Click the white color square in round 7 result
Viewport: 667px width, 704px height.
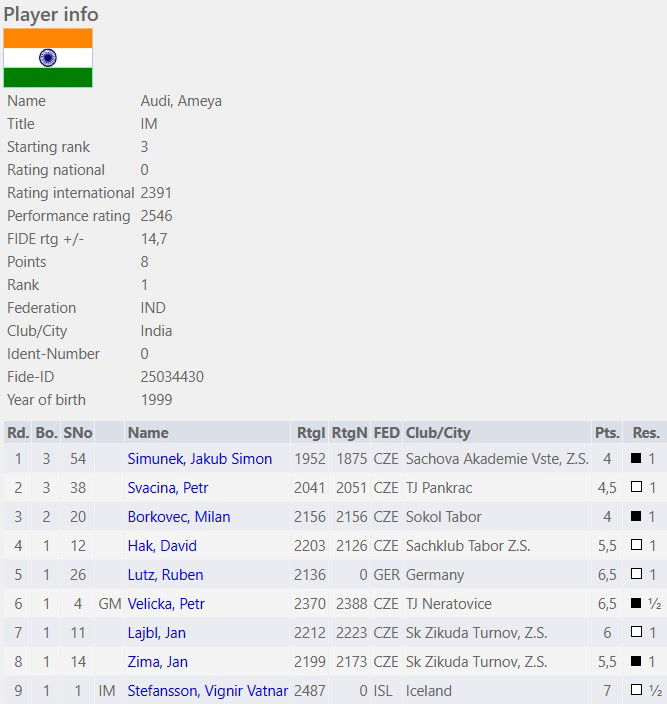[x=636, y=633]
